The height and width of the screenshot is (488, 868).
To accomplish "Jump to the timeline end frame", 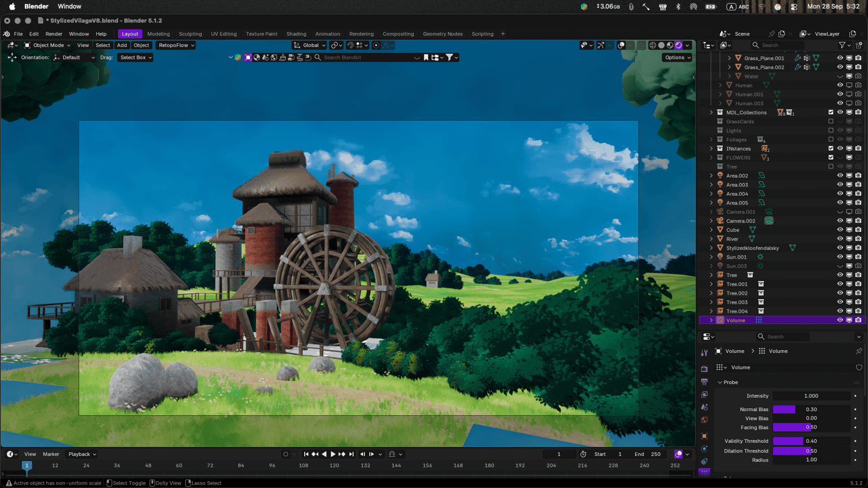I will (x=351, y=454).
